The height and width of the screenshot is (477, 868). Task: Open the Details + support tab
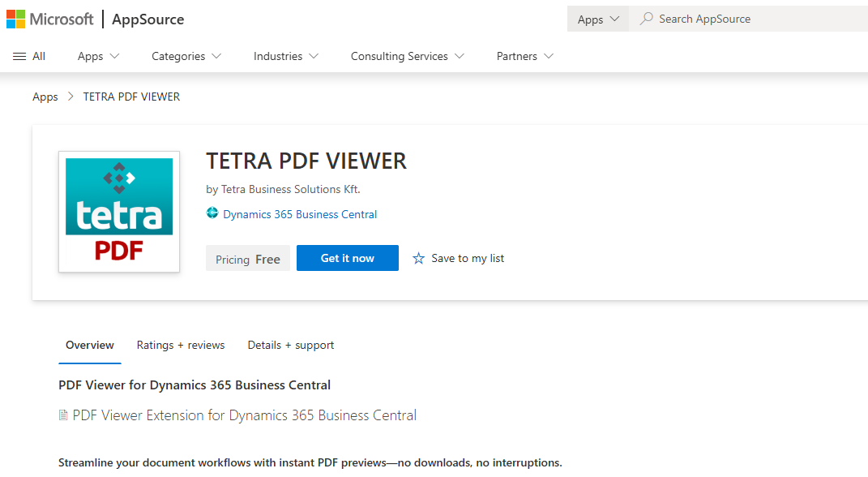click(290, 345)
